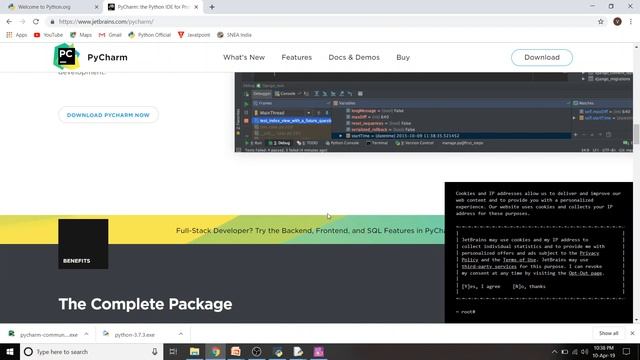Viewport: 640px width, 360px height.
Task: Click the Opt-Out page link
Action: coord(585,273)
